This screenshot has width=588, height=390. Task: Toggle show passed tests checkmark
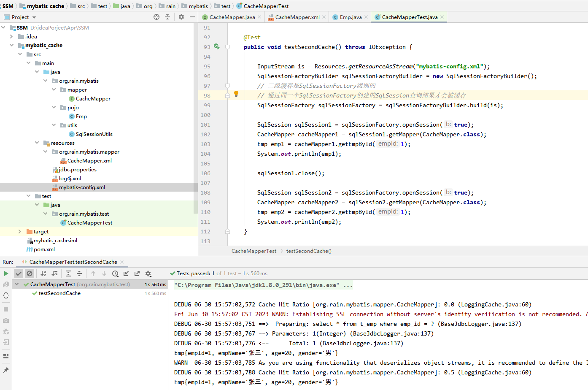[x=19, y=274]
